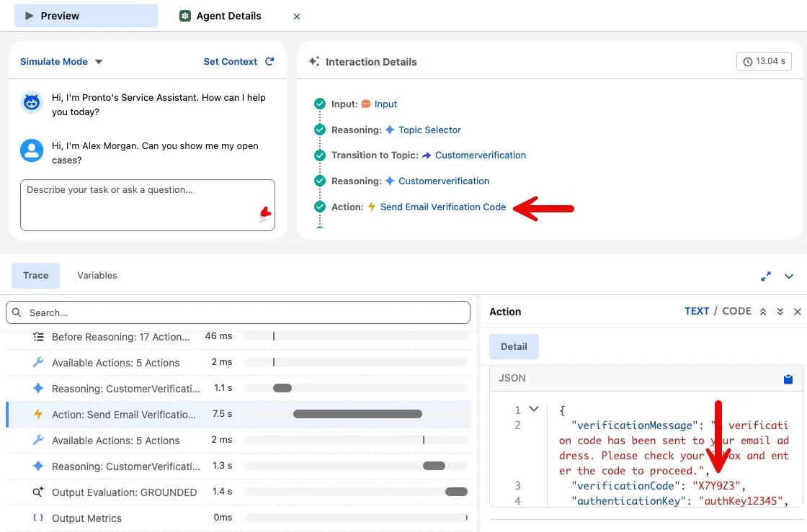Click the send message arrow icon

264,217
